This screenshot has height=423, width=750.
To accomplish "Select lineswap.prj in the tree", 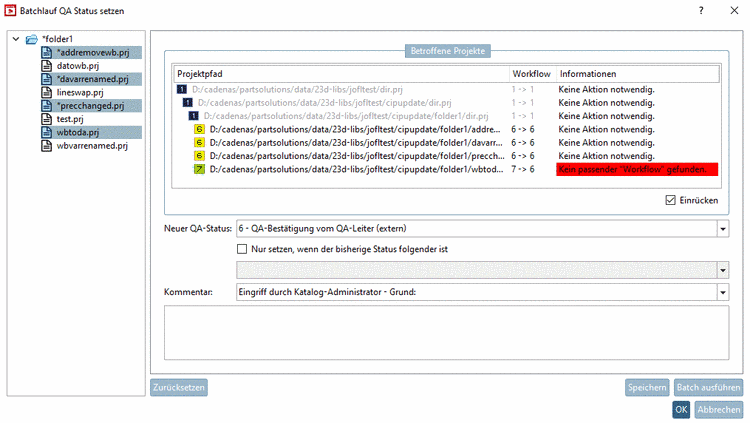I will [x=80, y=93].
